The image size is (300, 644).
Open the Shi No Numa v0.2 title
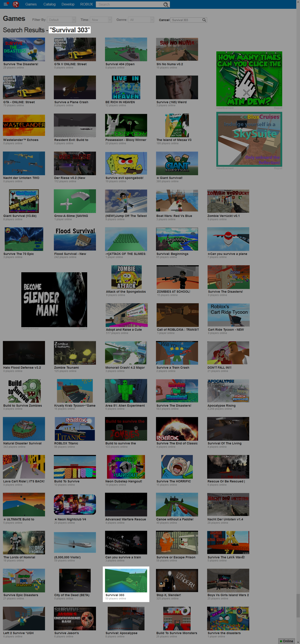tap(170, 64)
